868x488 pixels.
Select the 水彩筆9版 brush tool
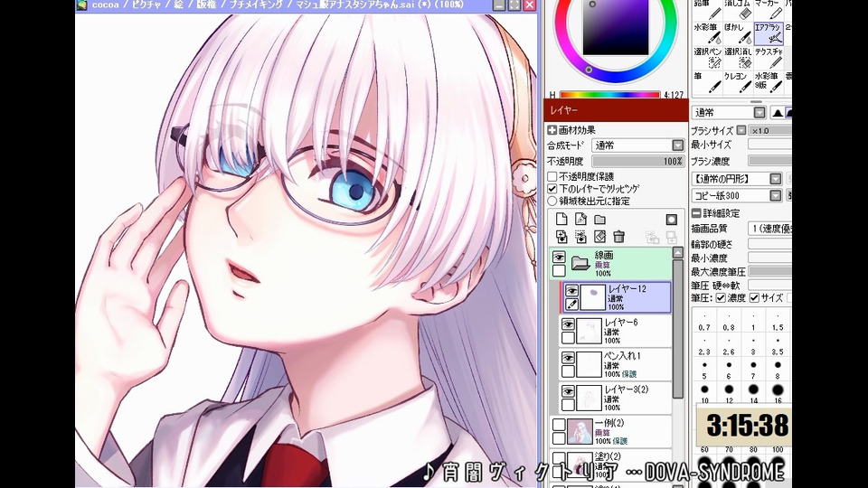[769, 82]
